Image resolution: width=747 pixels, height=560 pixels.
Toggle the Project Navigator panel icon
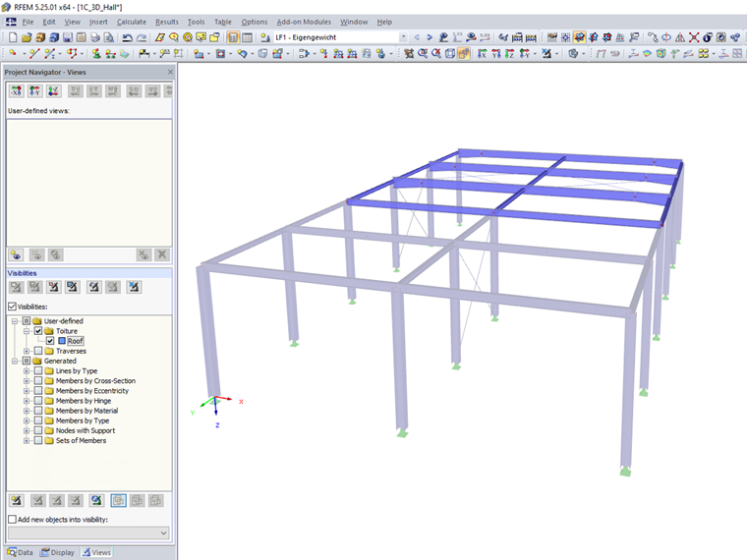(233, 37)
